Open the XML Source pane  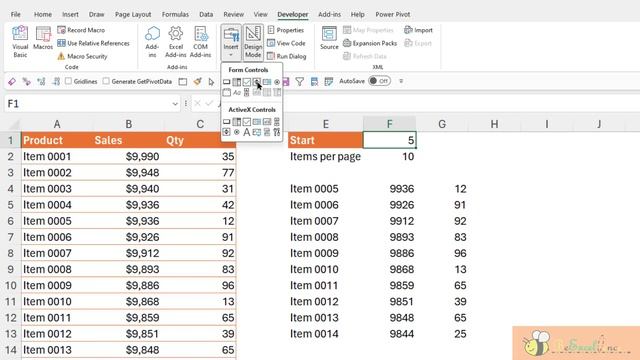[329, 39]
